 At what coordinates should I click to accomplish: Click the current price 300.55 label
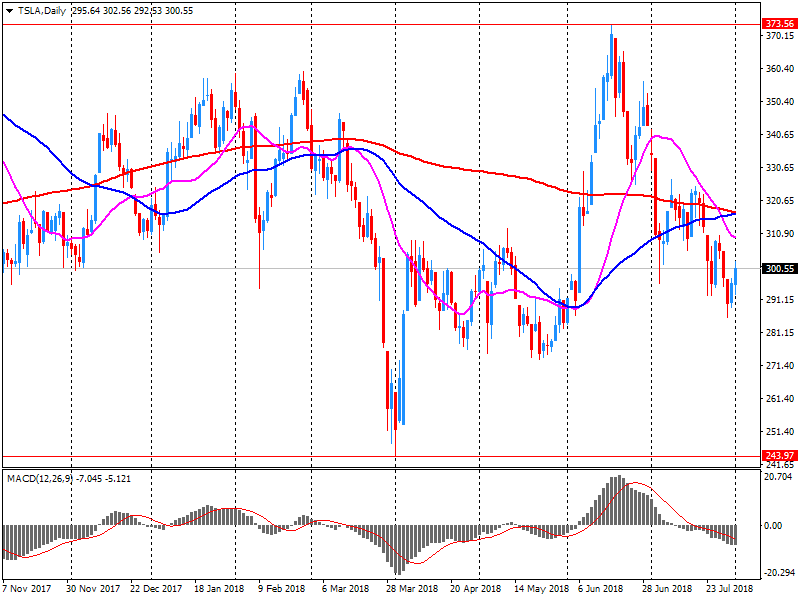778,268
